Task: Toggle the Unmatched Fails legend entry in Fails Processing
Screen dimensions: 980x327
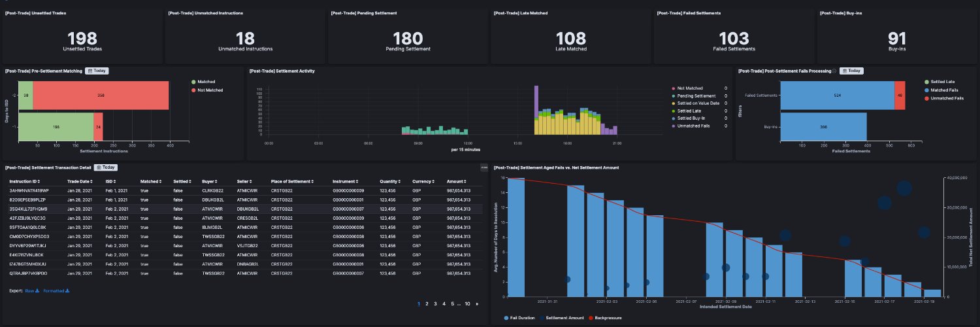Action: (x=944, y=97)
